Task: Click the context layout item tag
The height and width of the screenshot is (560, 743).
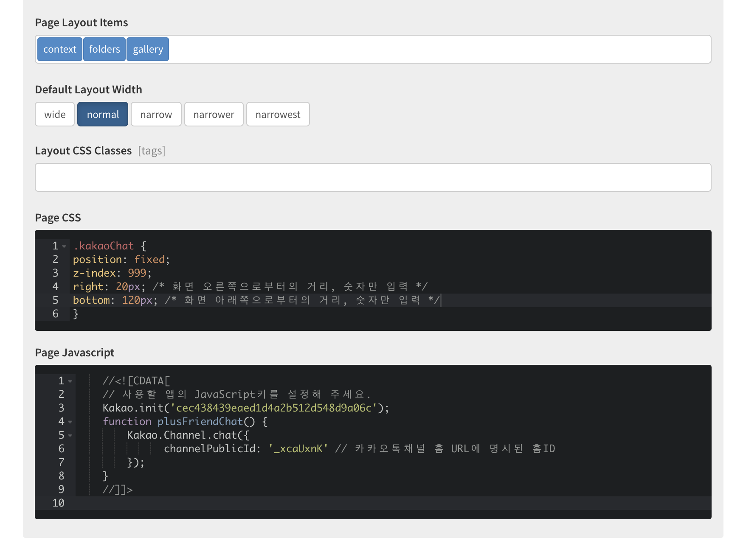Action: 59,49
